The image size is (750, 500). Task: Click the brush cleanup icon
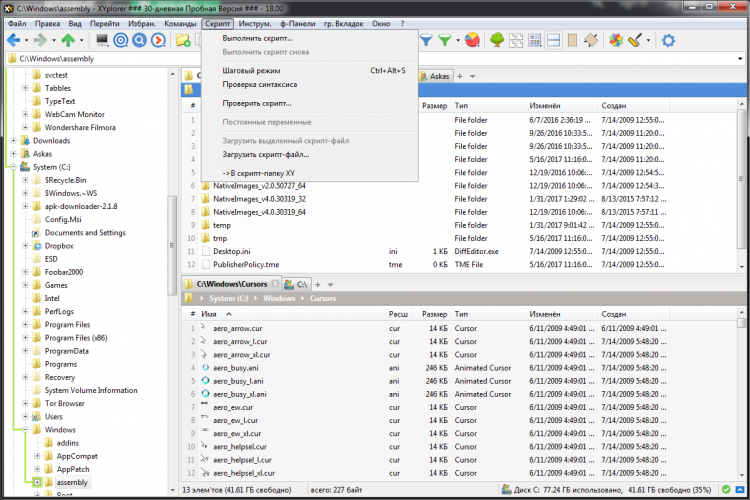tap(635, 40)
